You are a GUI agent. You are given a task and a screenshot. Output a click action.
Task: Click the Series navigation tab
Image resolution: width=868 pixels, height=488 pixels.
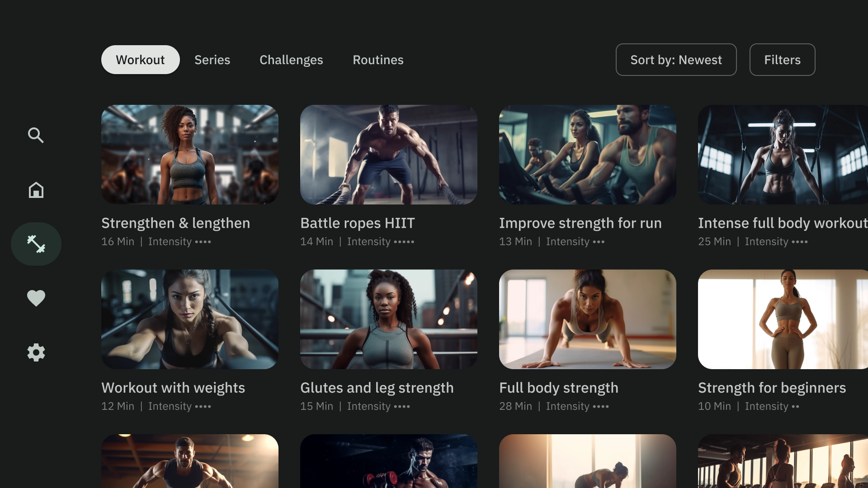click(x=212, y=60)
